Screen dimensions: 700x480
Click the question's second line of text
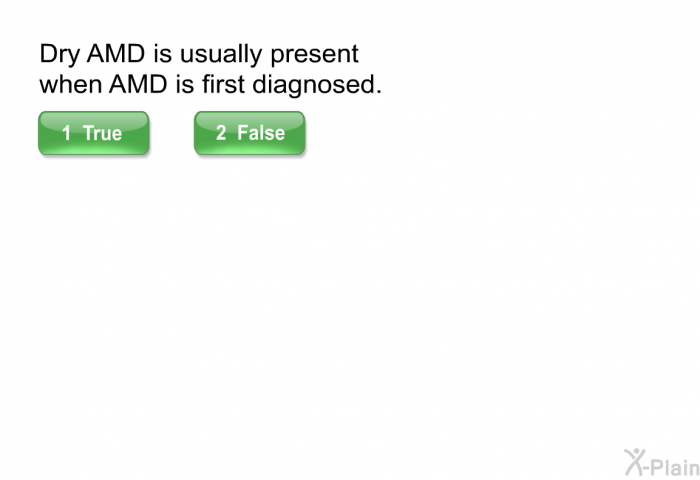pos(211,85)
